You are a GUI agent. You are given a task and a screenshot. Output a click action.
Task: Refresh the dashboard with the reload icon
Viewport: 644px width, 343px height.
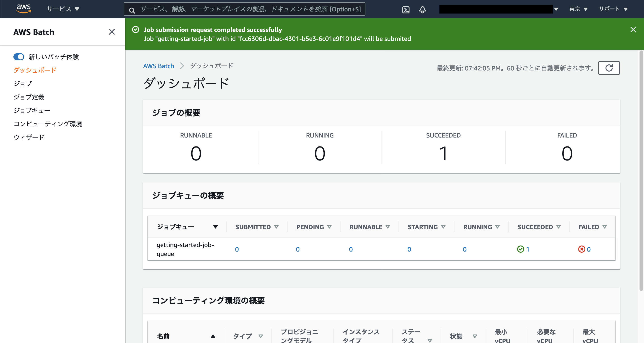click(609, 68)
